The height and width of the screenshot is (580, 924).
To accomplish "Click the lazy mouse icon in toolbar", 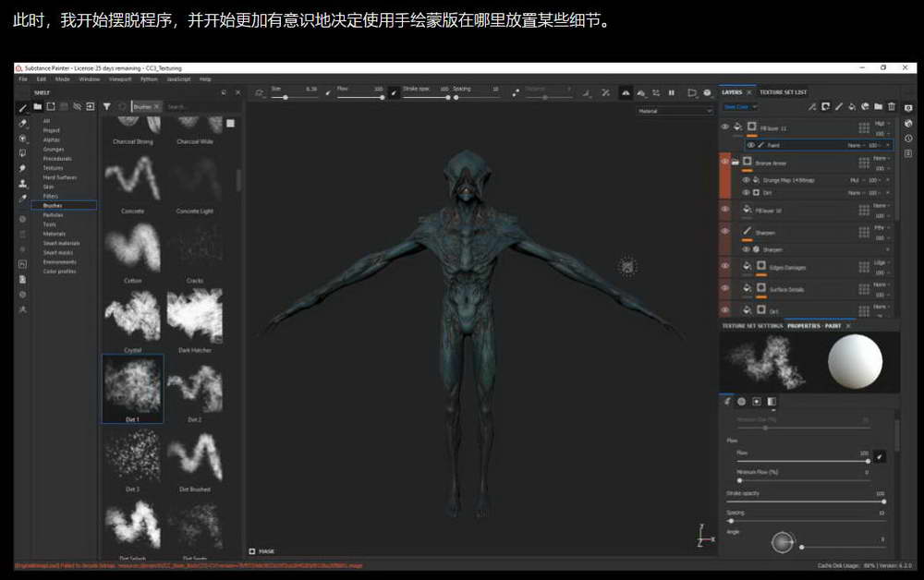I will [x=516, y=92].
